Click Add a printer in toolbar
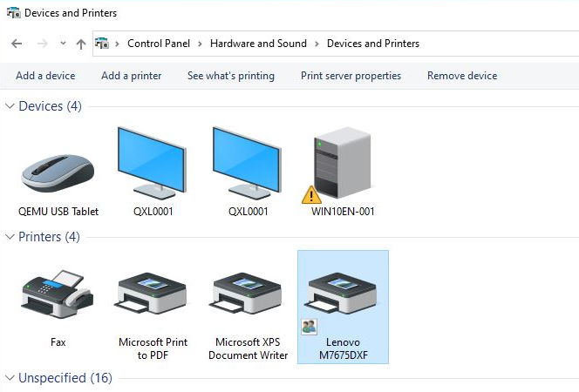579x392 pixels. [131, 76]
